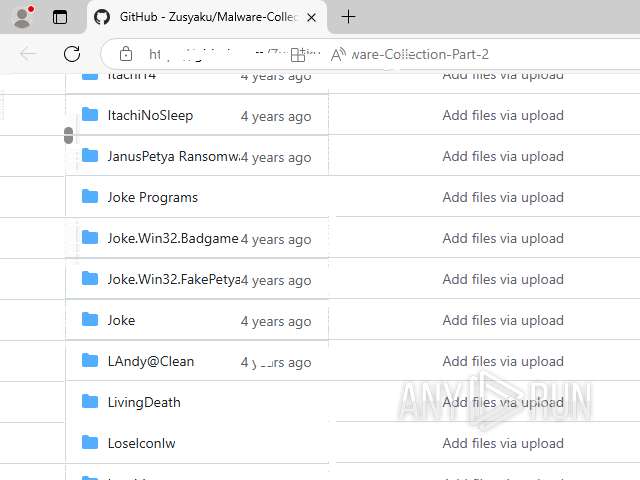View site information lock icon
Viewport: 640px width, 480px height.
(x=126, y=53)
